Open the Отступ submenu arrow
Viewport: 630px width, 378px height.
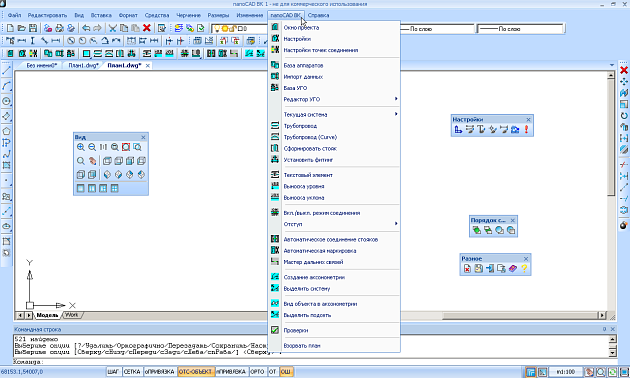[396, 224]
